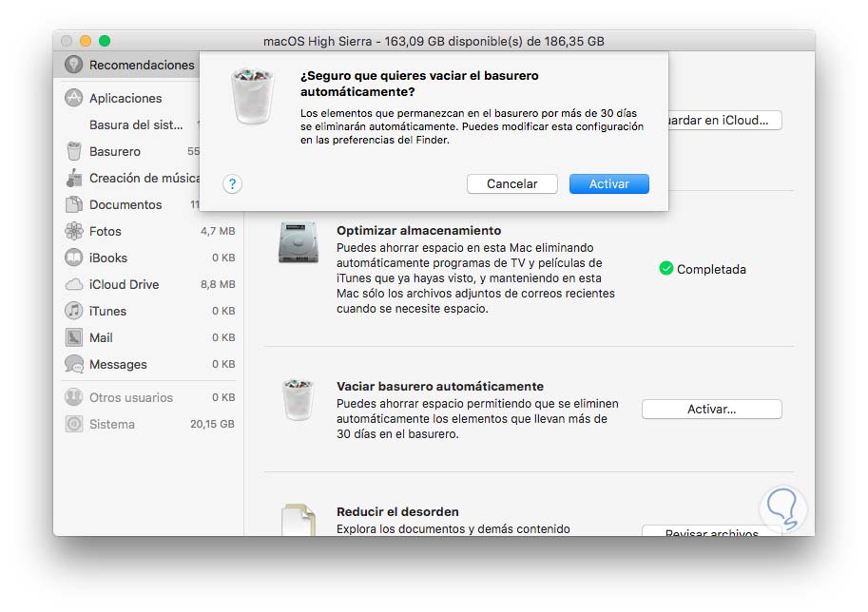Click the green zoom window button
Image resolution: width=868 pixels, height=612 pixels.
pos(104,41)
